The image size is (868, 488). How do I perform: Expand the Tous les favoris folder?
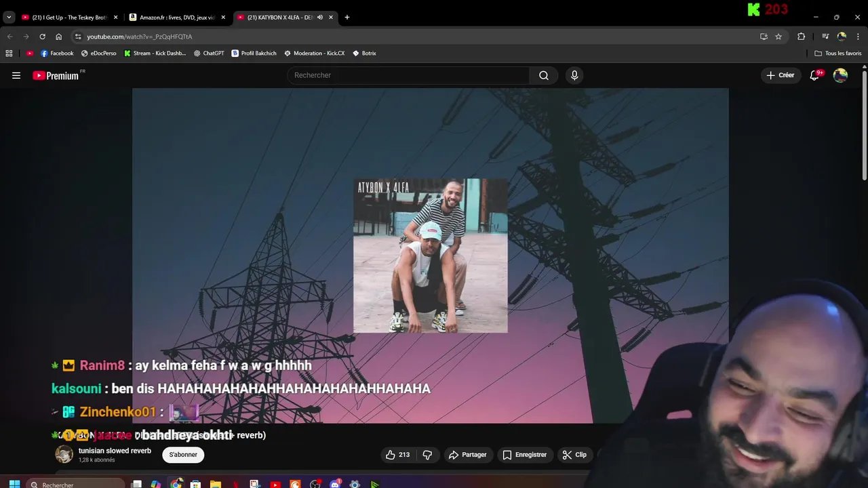pyautogui.click(x=838, y=53)
